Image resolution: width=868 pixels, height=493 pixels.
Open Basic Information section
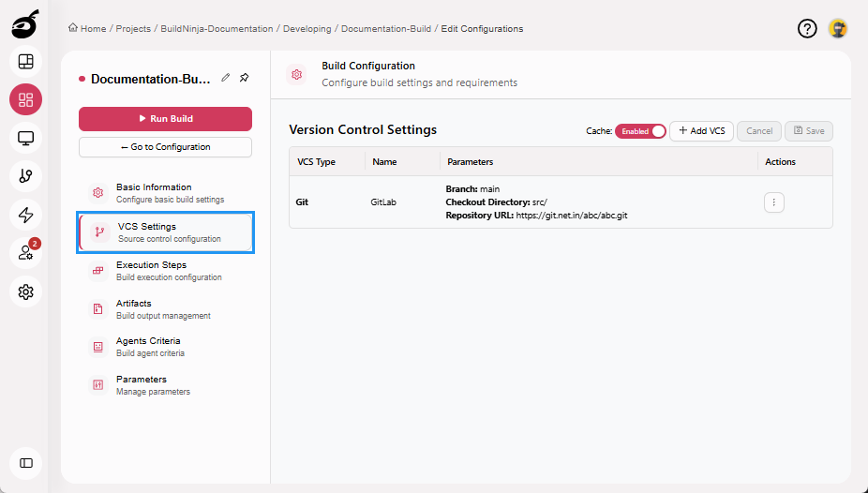click(166, 193)
